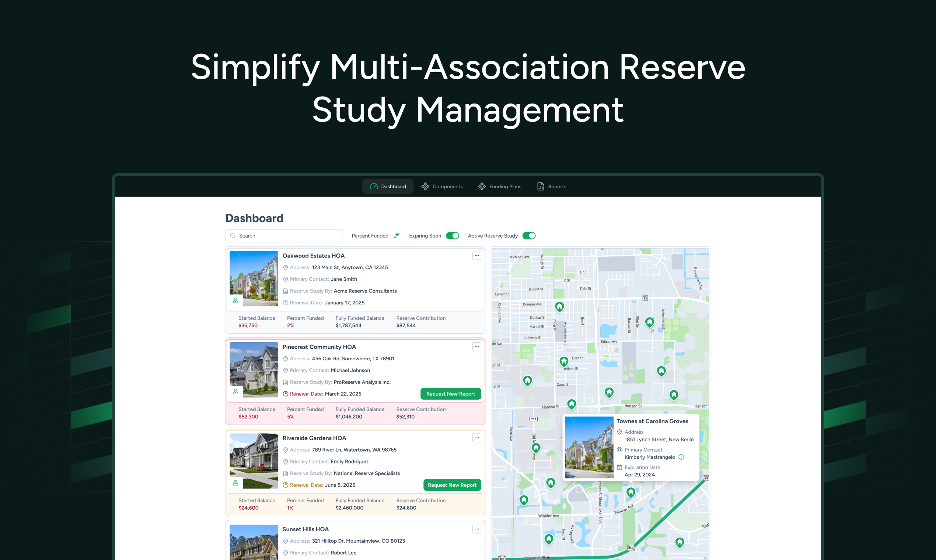This screenshot has height=560, width=936.
Task: Click the Riverside Gardens HOA title
Action: (x=314, y=438)
